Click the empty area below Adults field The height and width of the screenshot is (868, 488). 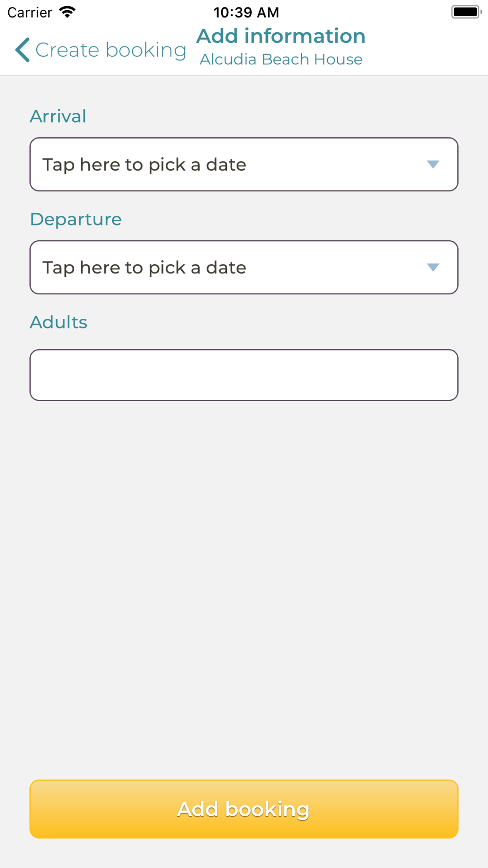[x=244, y=586]
